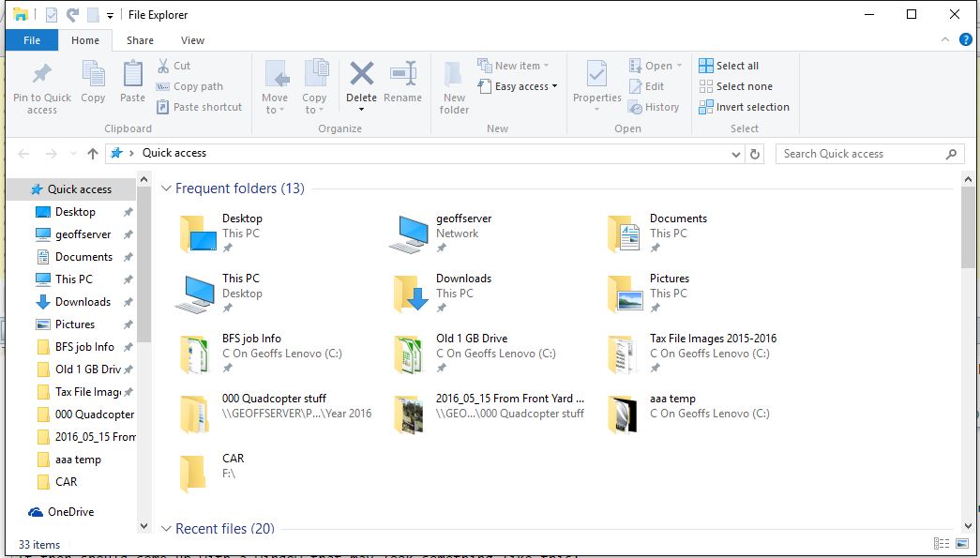
Task: Click Invert selection button
Action: [x=744, y=107]
